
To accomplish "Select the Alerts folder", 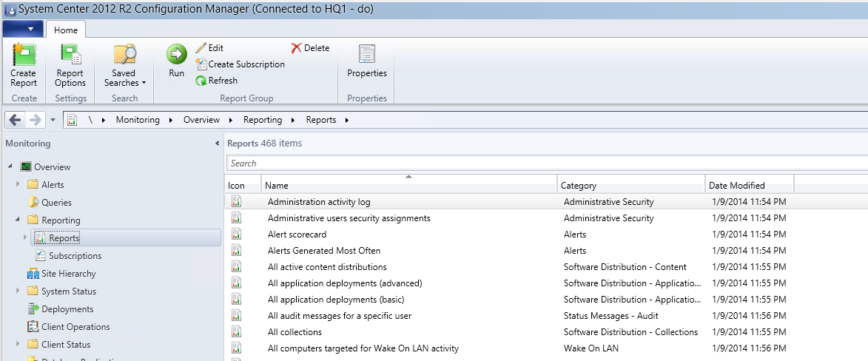I will click(53, 184).
